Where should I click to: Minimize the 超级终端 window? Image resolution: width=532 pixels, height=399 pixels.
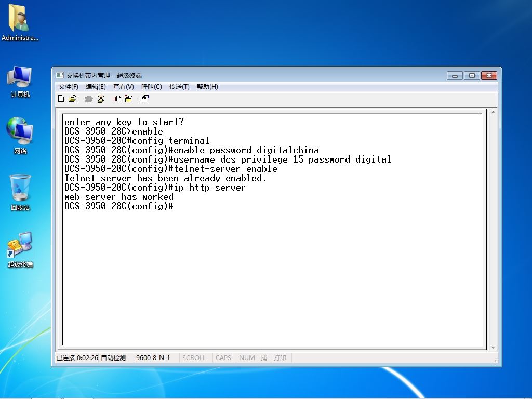point(455,75)
